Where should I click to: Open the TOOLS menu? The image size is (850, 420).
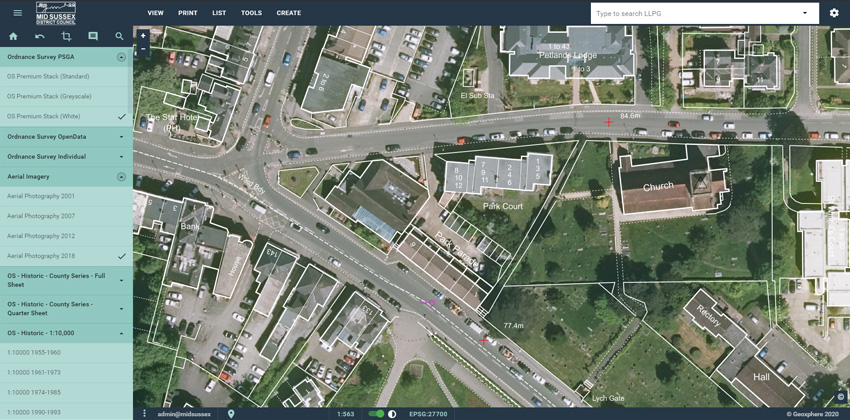point(251,13)
